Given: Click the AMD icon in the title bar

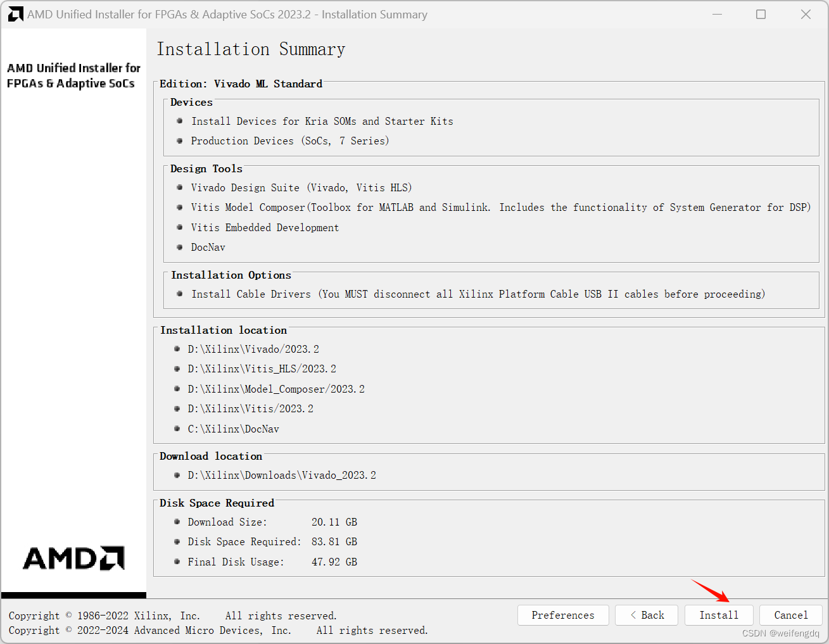Looking at the screenshot, I should click(x=15, y=14).
